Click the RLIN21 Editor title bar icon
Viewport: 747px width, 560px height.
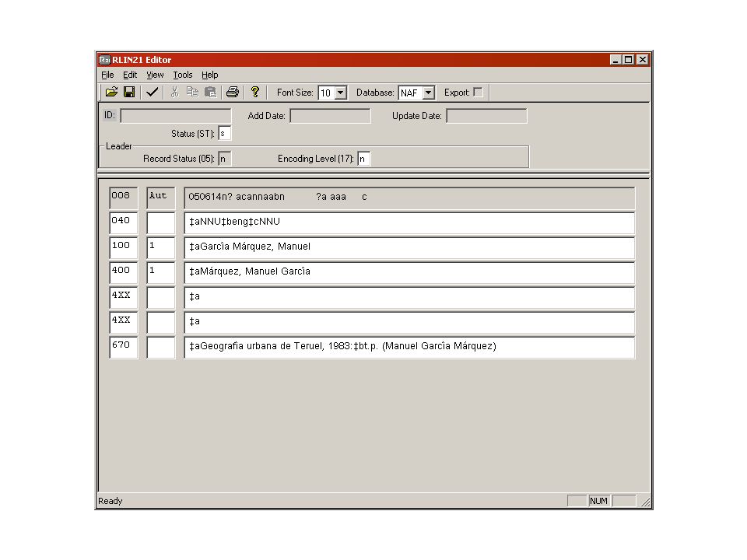point(104,60)
